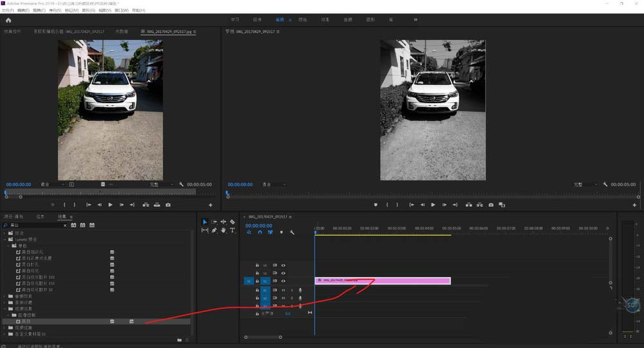This screenshot has height=348, width=644.
Task: Select the Selection arrow tool
Action: [x=205, y=222]
